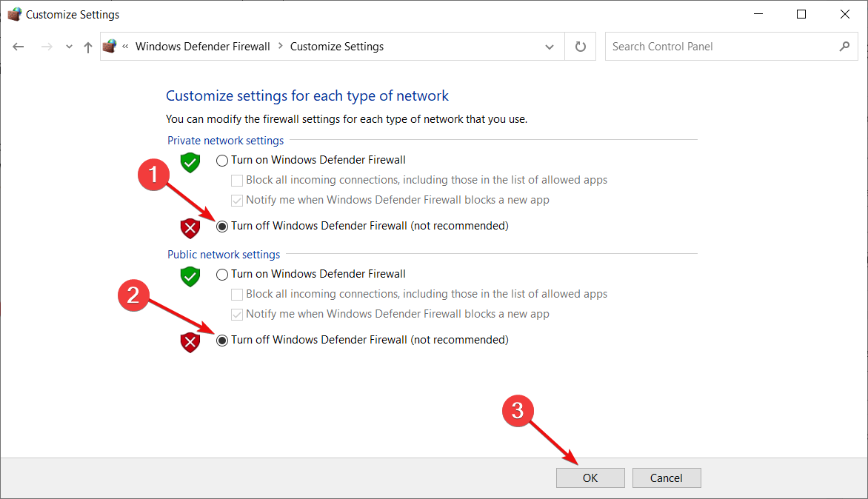Click the Search Control Panel field

pos(731,47)
